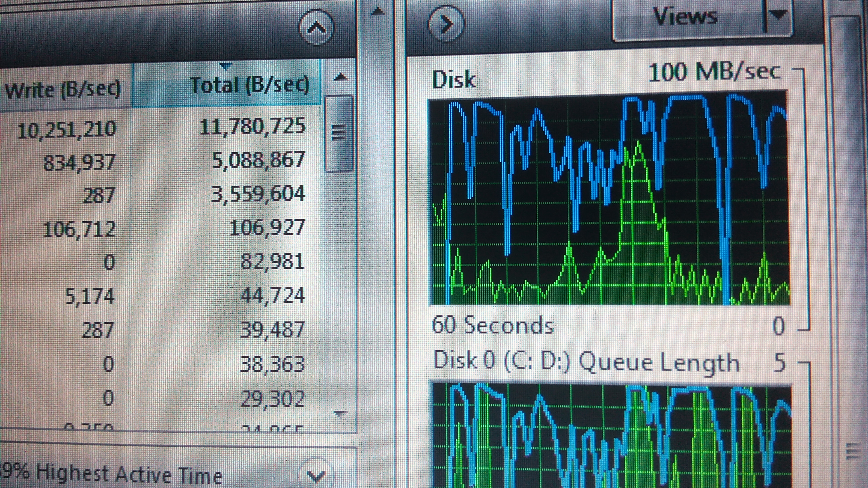Select the row with total 39,487
Image resolution: width=868 pixels, height=488 pixels.
coord(161,329)
